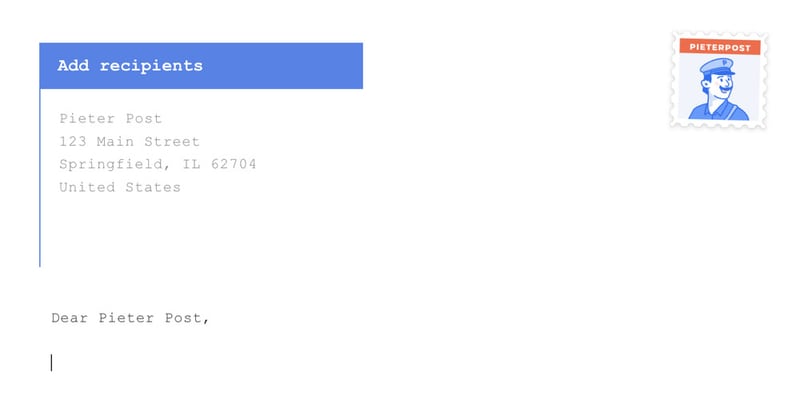Click the Add recipients header button
The image size is (800, 400).
coord(200,66)
